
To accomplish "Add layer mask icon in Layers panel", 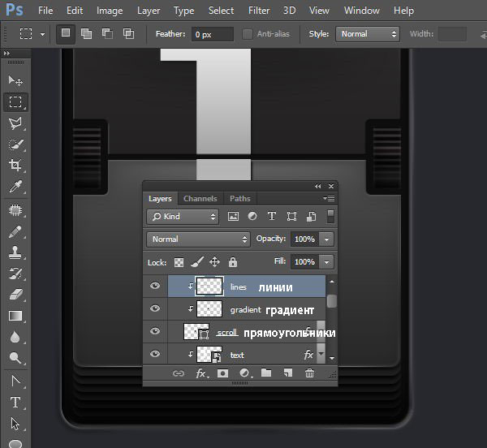I will click(x=222, y=373).
